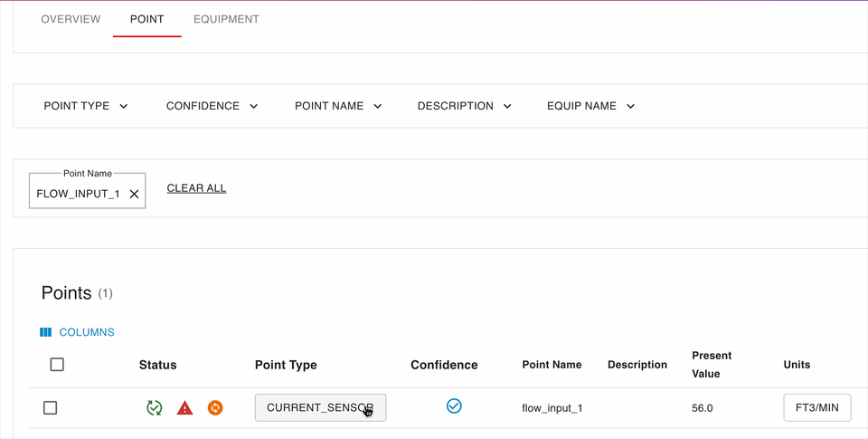The height and width of the screenshot is (439, 868).
Task: Open the Columns selector
Action: 78,332
